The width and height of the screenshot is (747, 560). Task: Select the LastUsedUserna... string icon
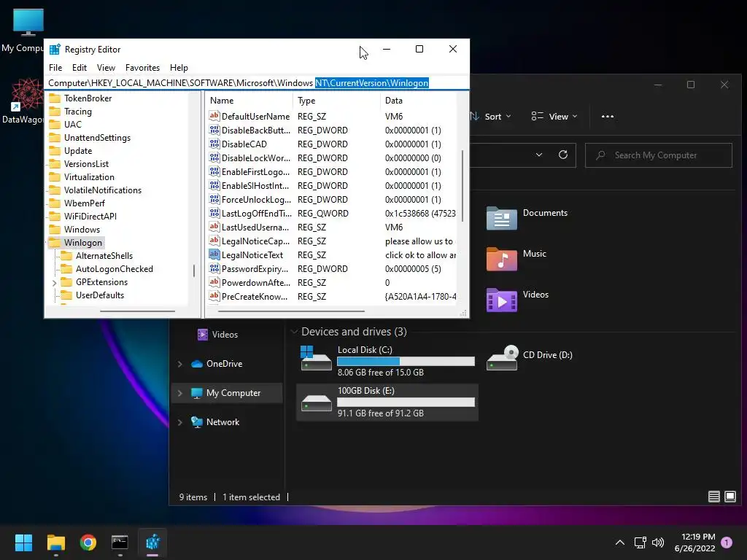214,226
